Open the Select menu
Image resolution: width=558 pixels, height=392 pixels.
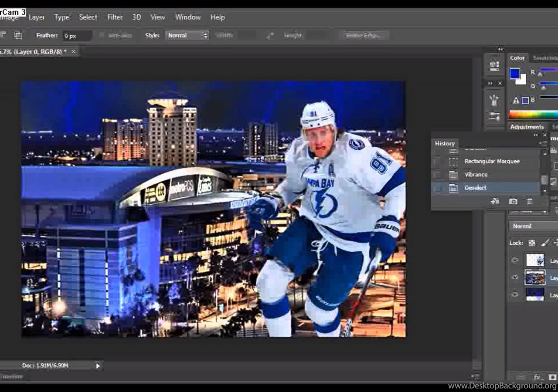88,17
